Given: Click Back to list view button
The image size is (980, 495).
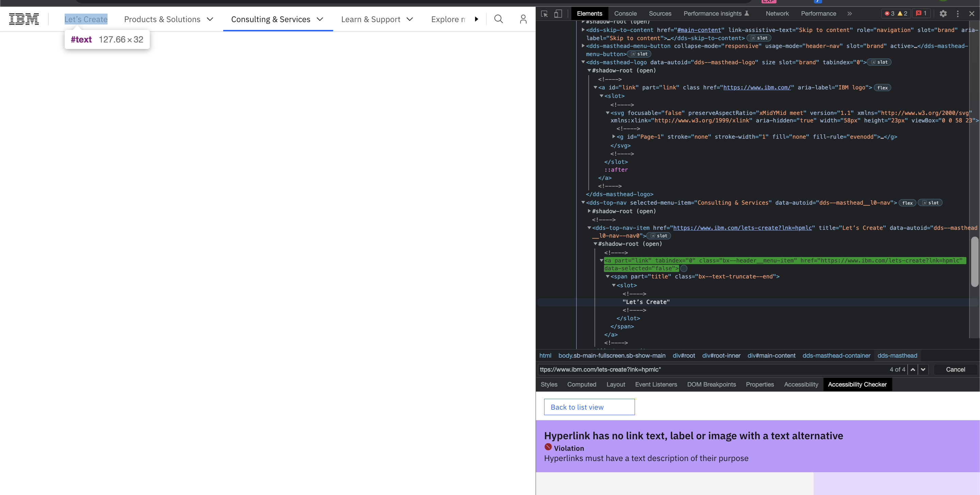Looking at the screenshot, I should (x=589, y=407).
